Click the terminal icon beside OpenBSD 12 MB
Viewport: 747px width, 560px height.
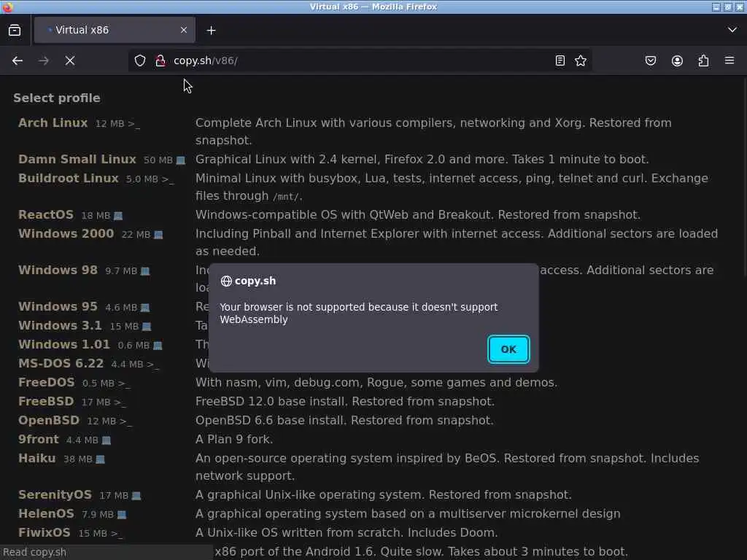125,421
